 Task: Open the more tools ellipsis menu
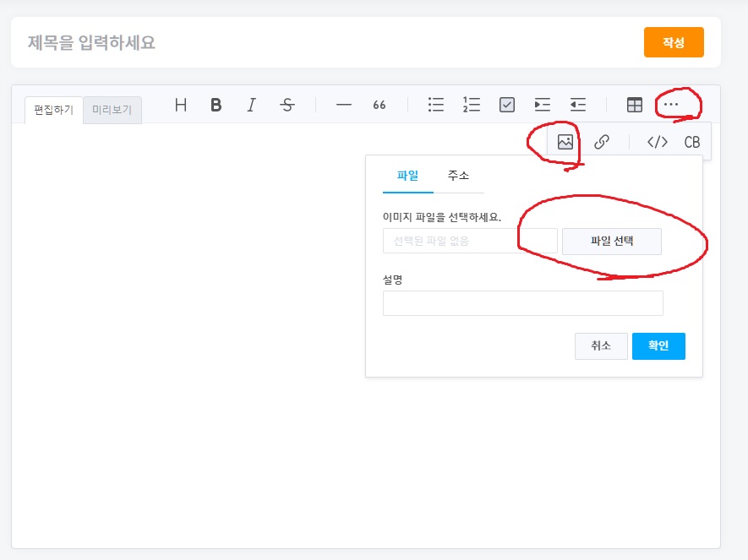tap(671, 105)
